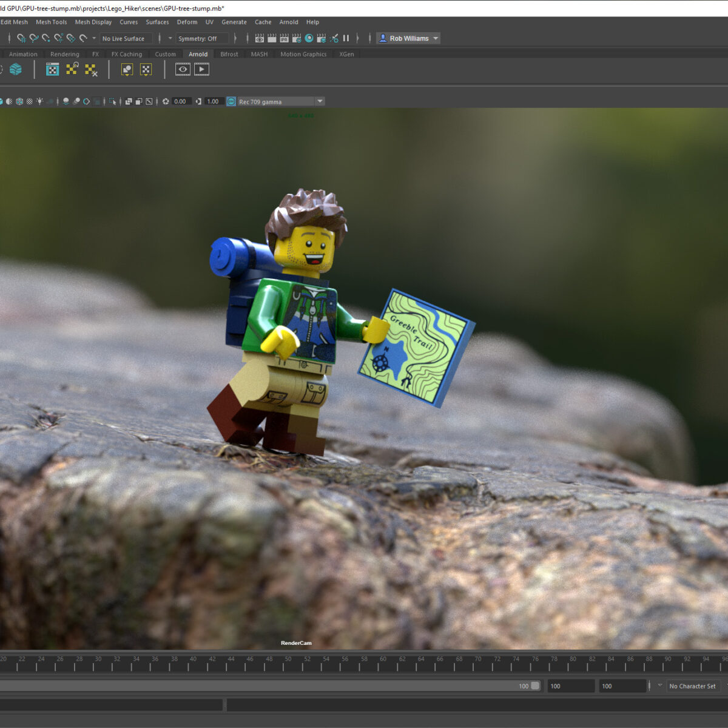Click viewport exposure aperture icon

[x=166, y=101]
